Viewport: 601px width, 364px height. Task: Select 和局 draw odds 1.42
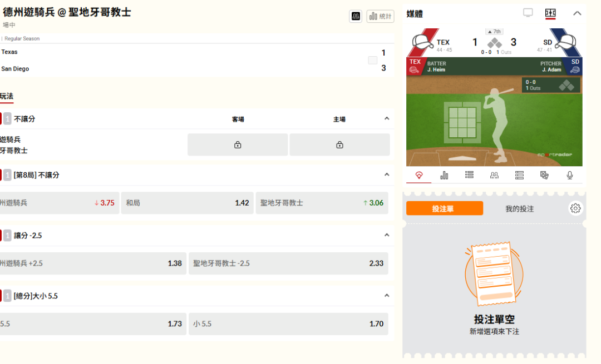188,203
